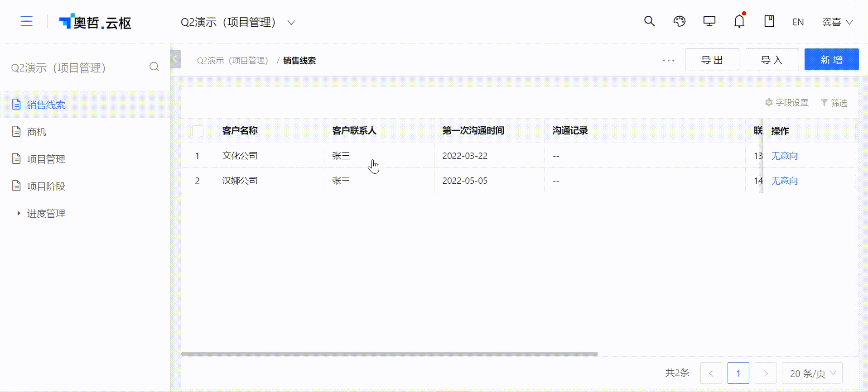Click 张三 in the 文化公司 row
This screenshot has width=868, height=392.
click(x=341, y=156)
